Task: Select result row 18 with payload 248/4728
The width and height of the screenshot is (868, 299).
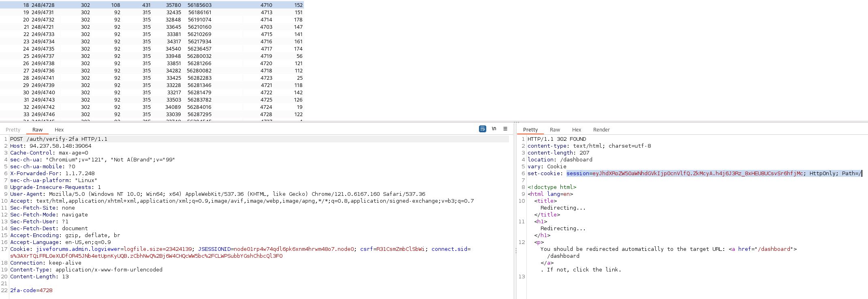Action: pos(152,5)
